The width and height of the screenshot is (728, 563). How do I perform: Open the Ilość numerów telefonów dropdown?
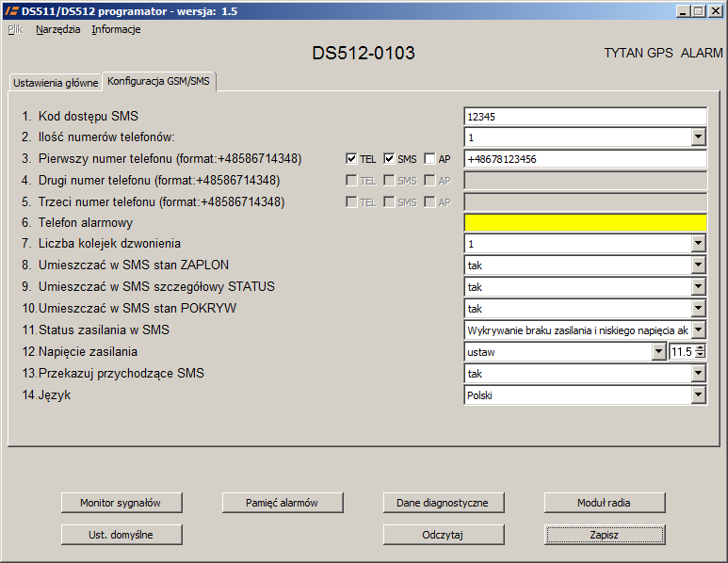(x=698, y=137)
